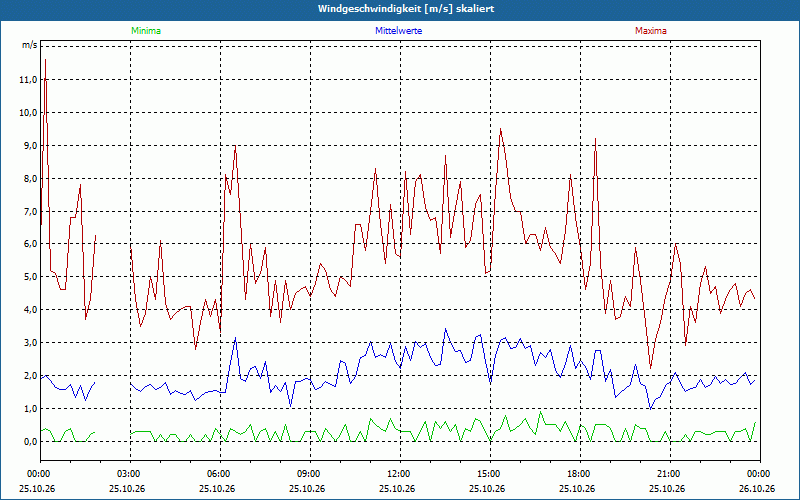Click the 12:00 time axis label
Viewport: 800px width, 500px height.
(400, 474)
